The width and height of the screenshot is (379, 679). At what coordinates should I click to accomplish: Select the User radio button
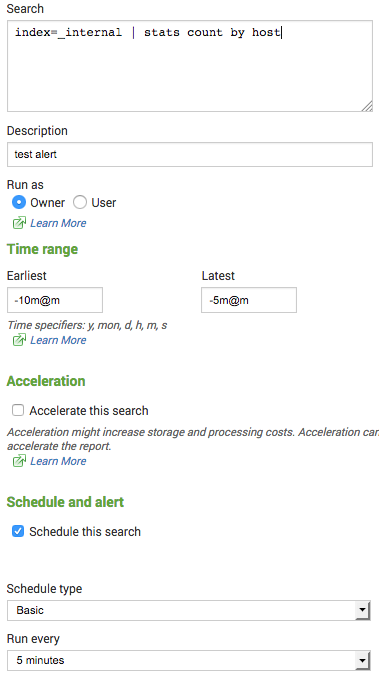80,202
